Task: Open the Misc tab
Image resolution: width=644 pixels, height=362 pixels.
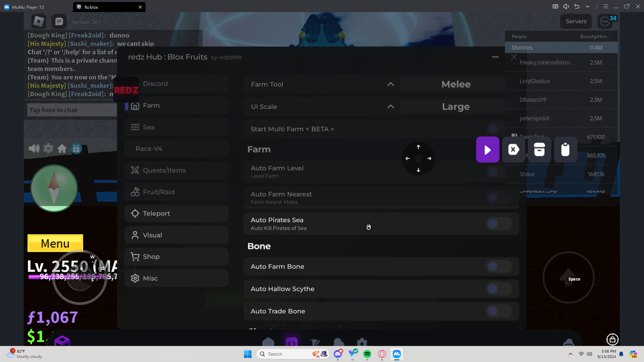Action: point(177,278)
